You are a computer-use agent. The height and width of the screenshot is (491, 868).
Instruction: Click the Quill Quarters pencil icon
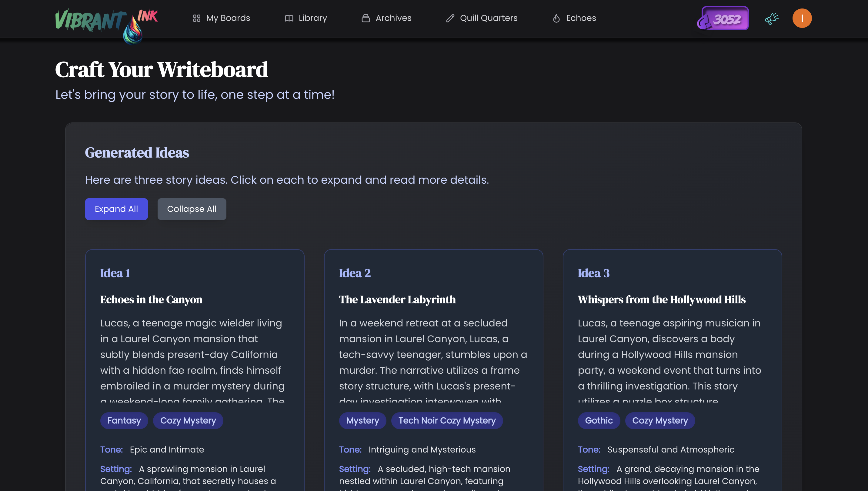pyautogui.click(x=450, y=18)
